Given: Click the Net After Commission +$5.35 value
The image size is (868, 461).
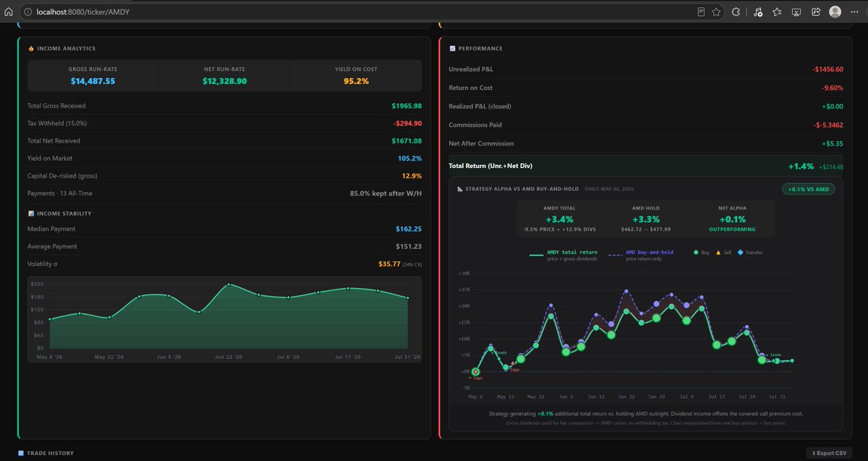Looking at the screenshot, I should (x=833, y=143).
